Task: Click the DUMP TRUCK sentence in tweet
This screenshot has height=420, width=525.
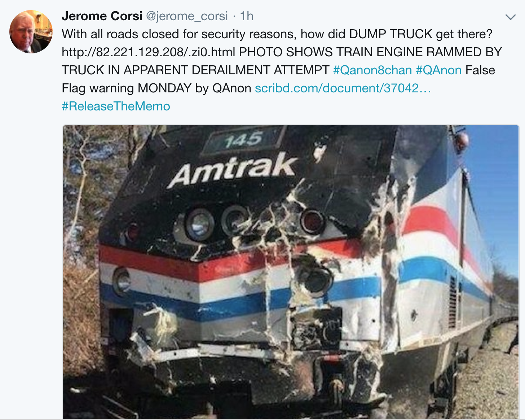Action: click(x=277, y=34)
